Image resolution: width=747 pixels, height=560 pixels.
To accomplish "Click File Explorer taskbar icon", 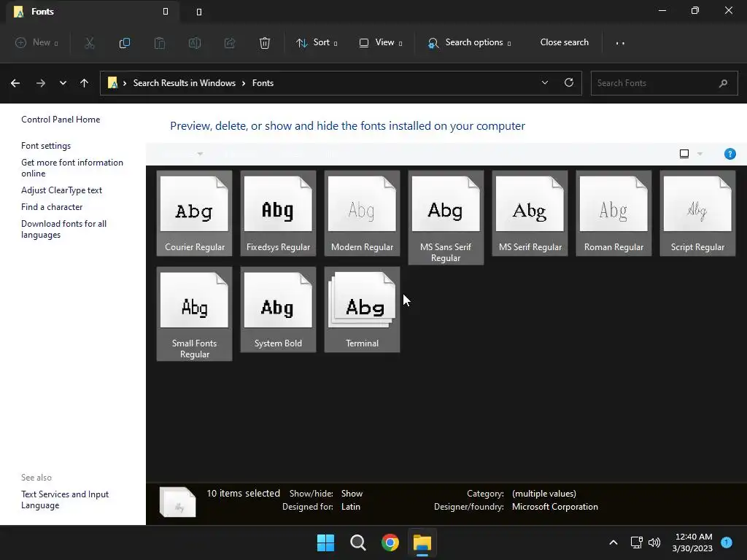I will 422,542.
